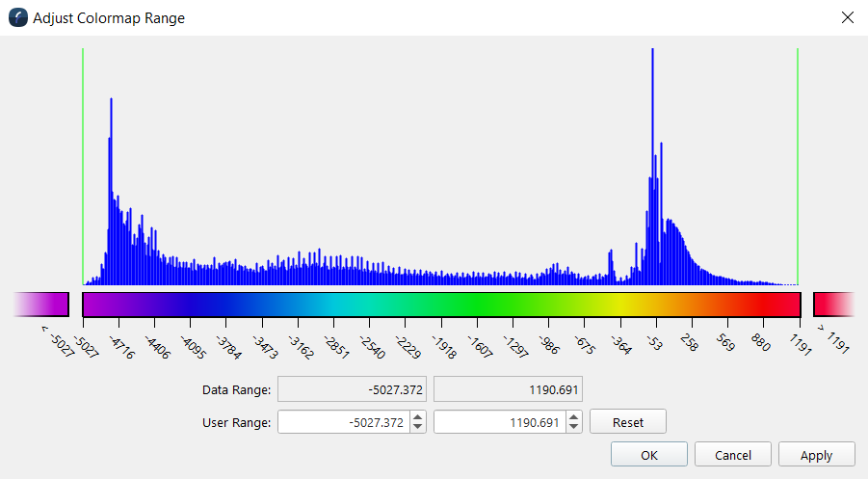This screenshot has width=868, height=479.
Task: Cancel the colormap range changes
Action: coord(732,455)
